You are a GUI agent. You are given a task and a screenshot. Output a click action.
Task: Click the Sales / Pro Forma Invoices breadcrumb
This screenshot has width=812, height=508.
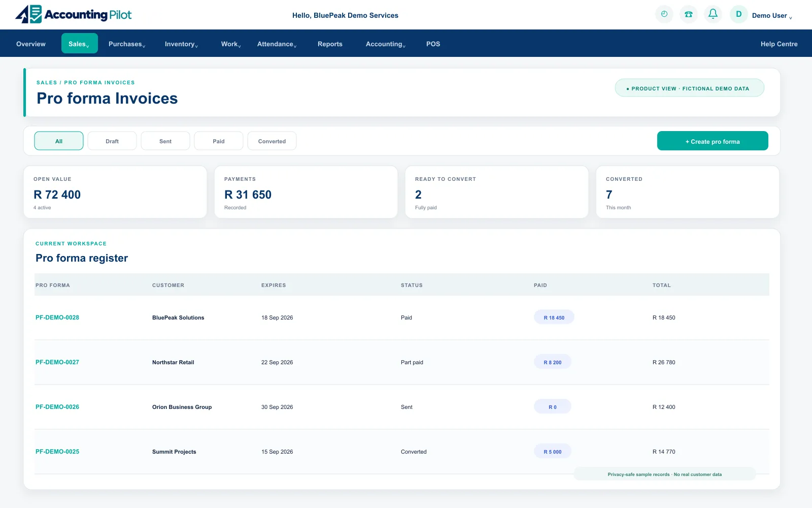point(86,82)
